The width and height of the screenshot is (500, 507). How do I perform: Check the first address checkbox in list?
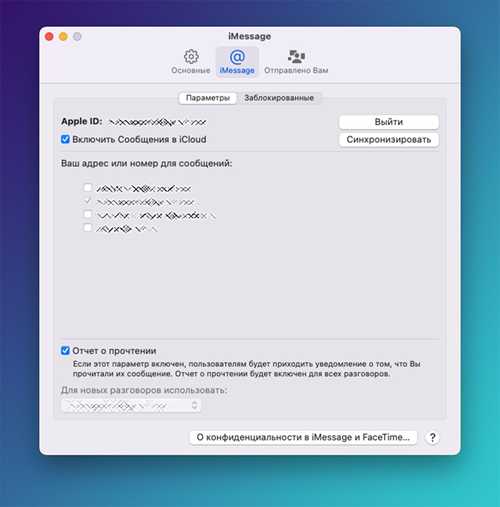(87, 187)
